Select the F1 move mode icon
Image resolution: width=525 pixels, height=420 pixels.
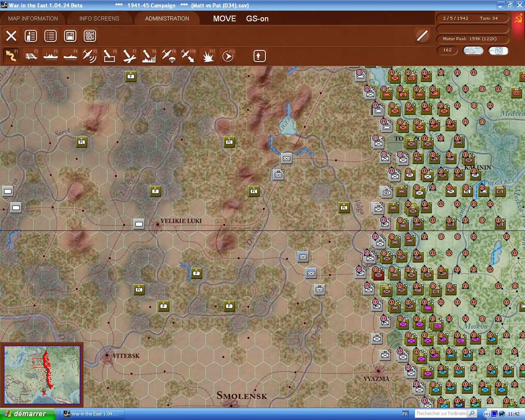[11, 56]
